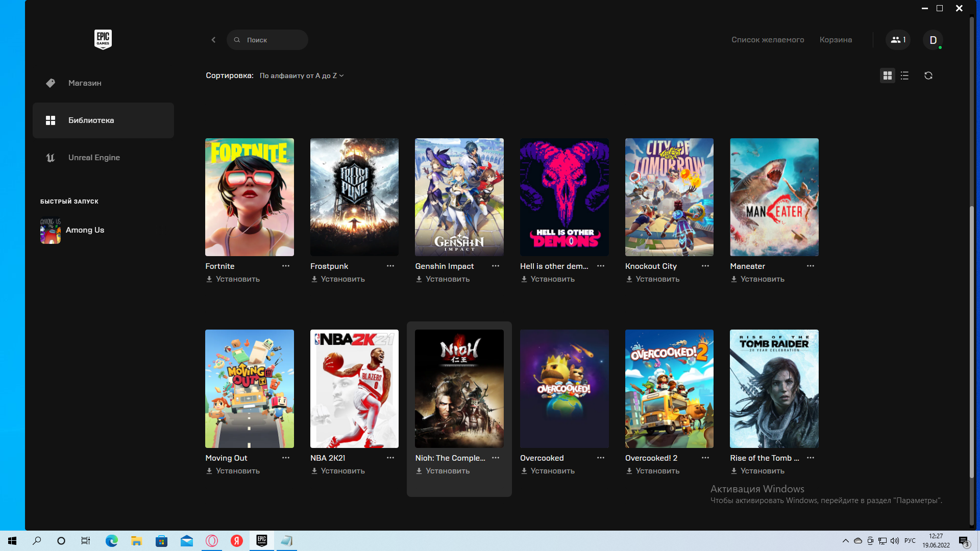Open the Yandex browser from taskbar
The image size is (980, 551).
[x=237, y=541]
